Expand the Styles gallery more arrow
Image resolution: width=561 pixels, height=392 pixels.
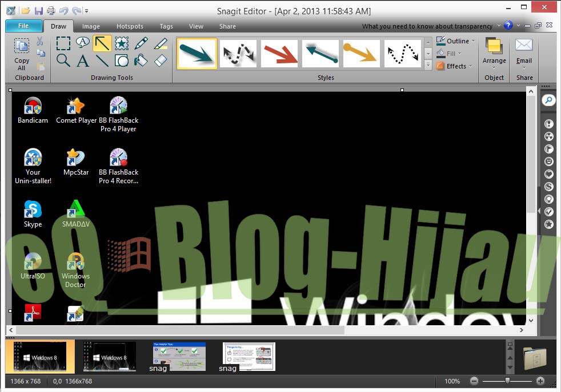tap(428, 64)
